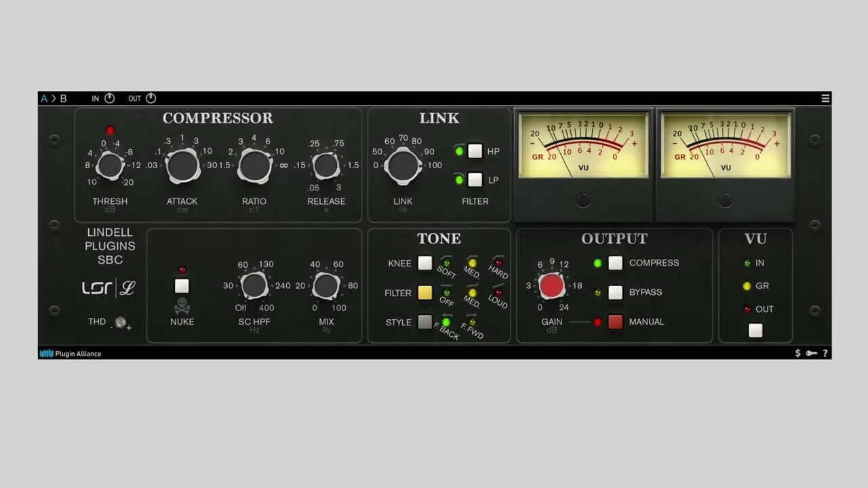Screen dimensions: 868x488
Task: Toggle the NUKE button
Action: click(182, 285)
